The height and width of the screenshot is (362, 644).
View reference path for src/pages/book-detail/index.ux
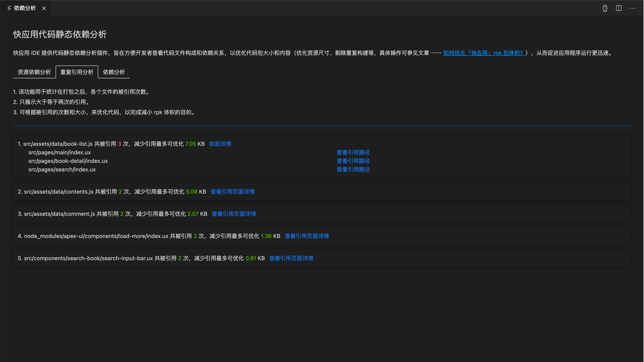(353, 161)
